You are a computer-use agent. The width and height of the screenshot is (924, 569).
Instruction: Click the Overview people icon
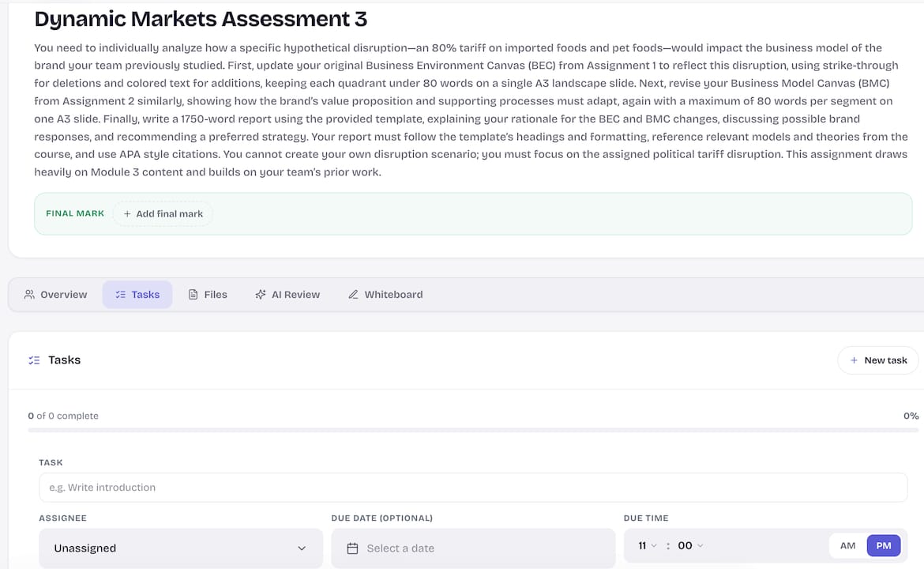(x=29, y=294)
